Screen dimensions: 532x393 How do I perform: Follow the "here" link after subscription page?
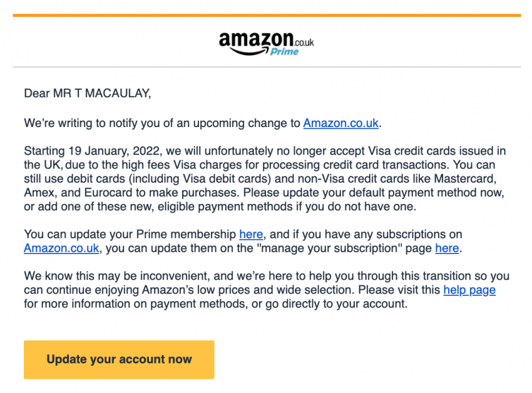447,248
